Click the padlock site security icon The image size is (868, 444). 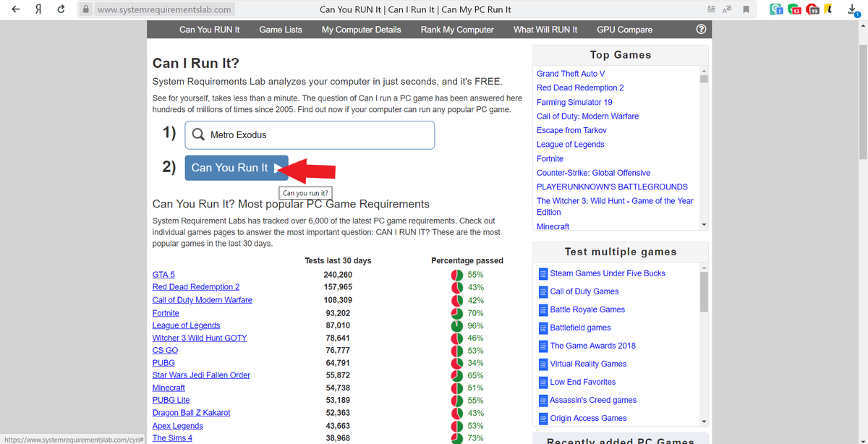[x=86, y=9]
